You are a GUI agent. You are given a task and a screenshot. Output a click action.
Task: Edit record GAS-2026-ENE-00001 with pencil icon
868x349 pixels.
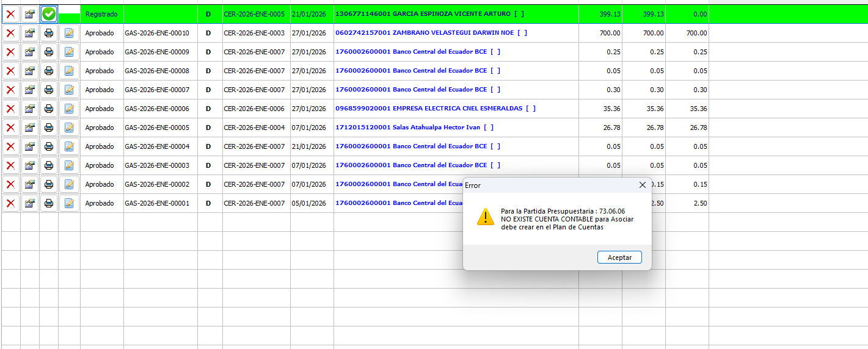click(69, 203)
